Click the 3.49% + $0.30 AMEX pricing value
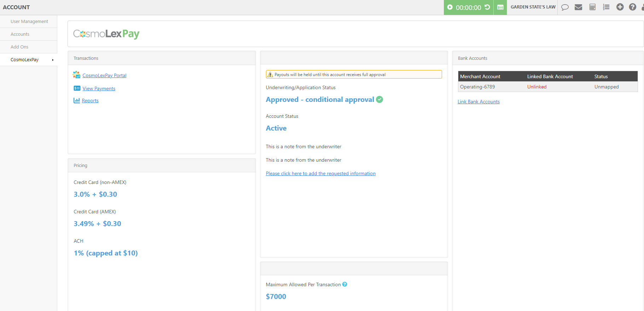644x311 pixels. [97, 224]
